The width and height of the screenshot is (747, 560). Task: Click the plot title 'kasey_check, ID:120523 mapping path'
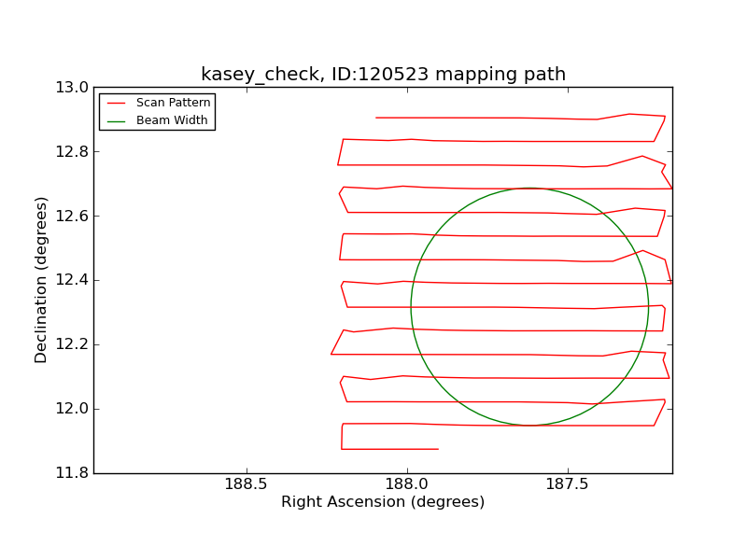point(383,75)
